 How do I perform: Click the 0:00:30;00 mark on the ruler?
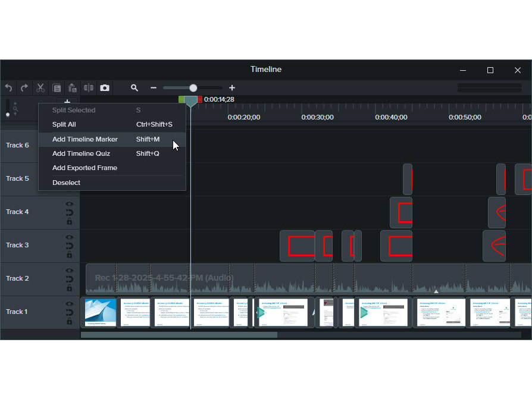click(318, 117)
